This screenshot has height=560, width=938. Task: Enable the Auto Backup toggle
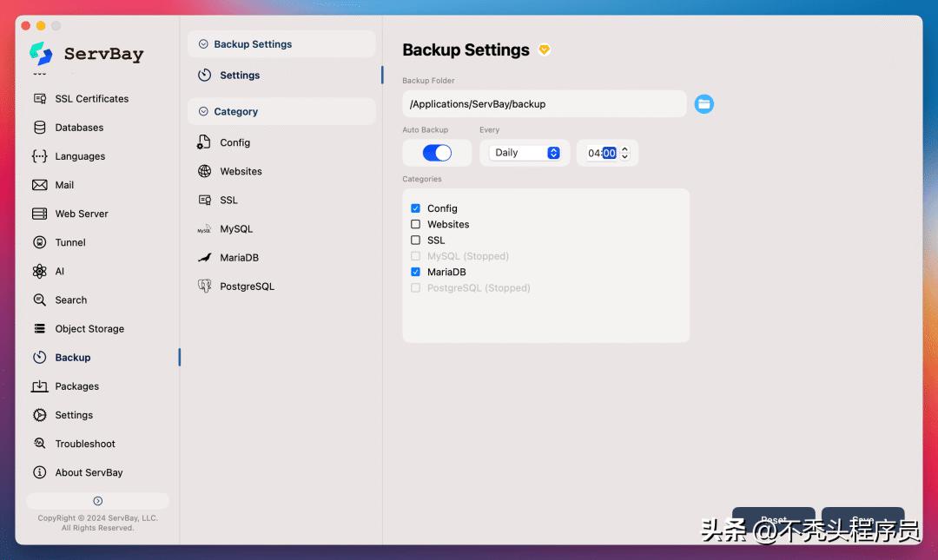click(x=437, y=152)
